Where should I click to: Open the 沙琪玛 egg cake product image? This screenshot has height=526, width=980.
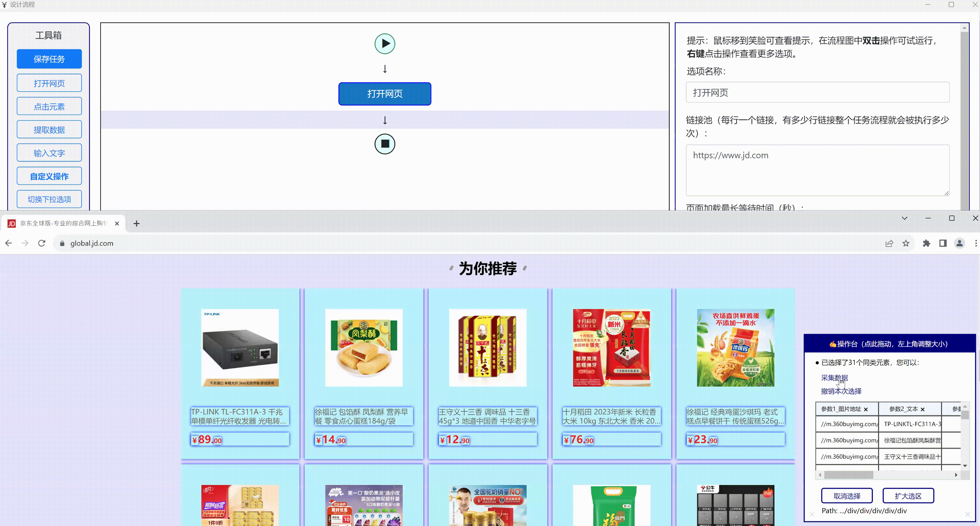pyautogui.click(x=735, y=347)
